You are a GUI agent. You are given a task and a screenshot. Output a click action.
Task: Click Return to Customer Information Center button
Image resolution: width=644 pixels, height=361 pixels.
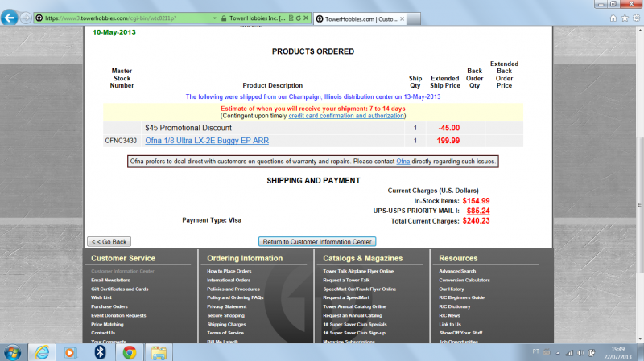317,242
